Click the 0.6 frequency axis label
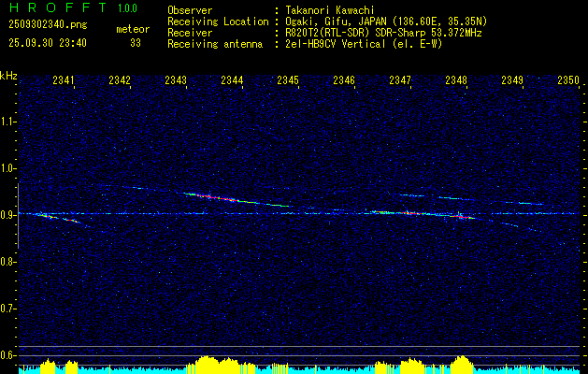This screenshot has height=374, width=588. pos(8,355)
